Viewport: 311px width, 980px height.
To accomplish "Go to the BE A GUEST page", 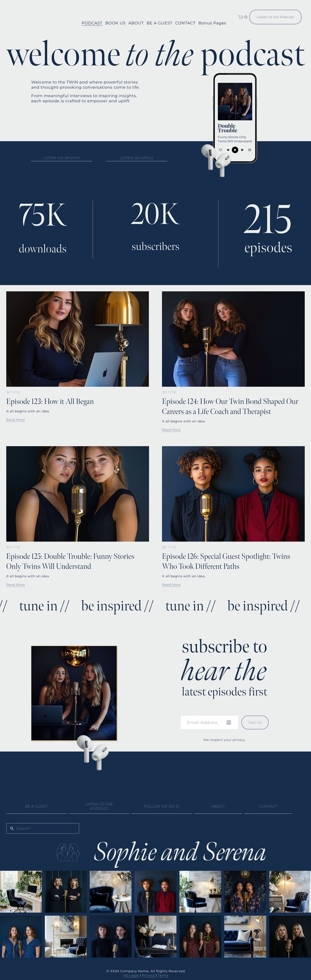I will [159, 23].
